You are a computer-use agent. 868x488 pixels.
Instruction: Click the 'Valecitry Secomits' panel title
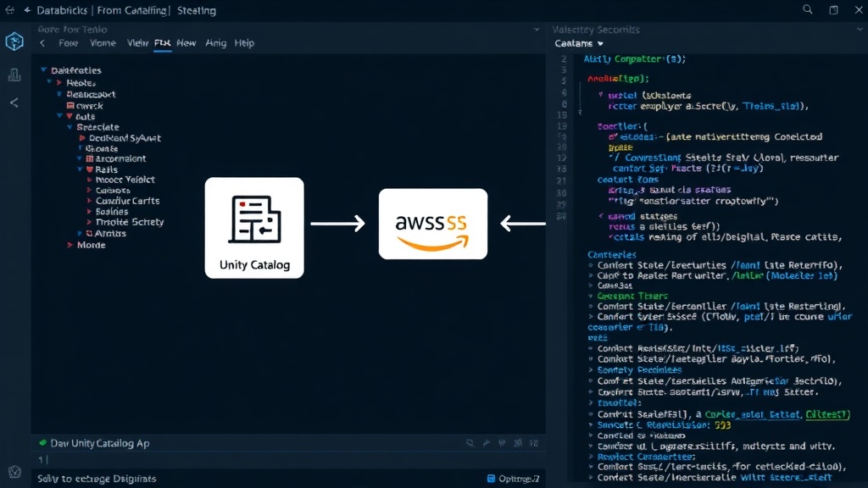coord(596,30)
